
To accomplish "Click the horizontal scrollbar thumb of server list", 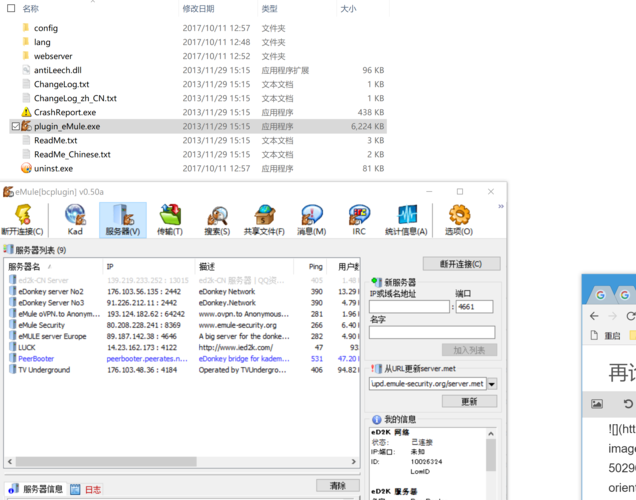I will pos(106,461).
